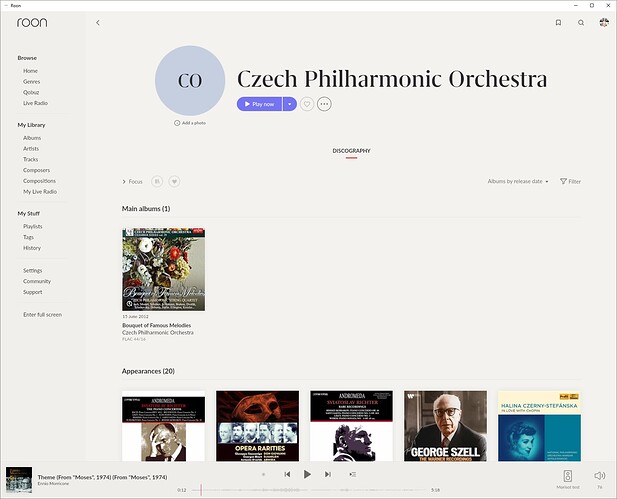Select the Discography tab
The image size is (617, 499).
351,151
